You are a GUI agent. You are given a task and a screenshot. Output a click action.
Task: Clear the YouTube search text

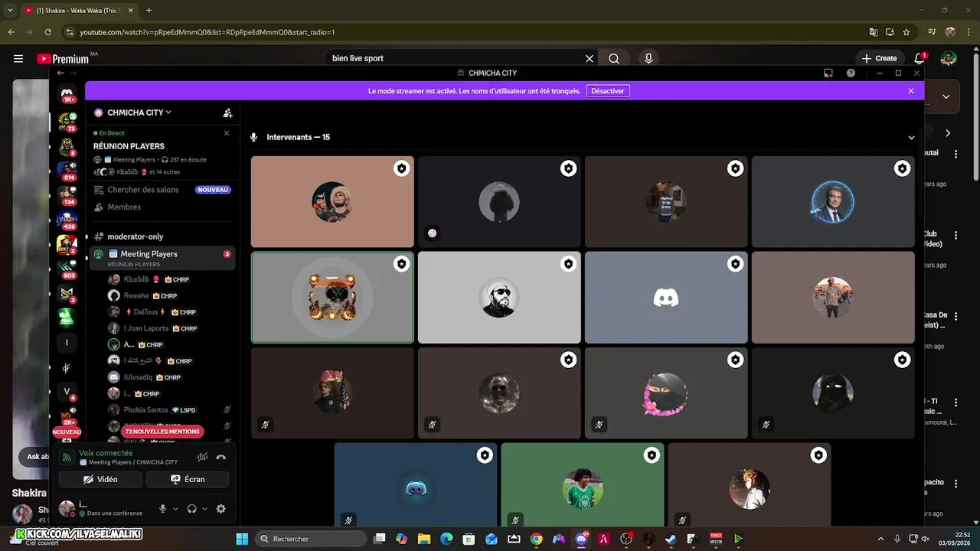[590, 58]
